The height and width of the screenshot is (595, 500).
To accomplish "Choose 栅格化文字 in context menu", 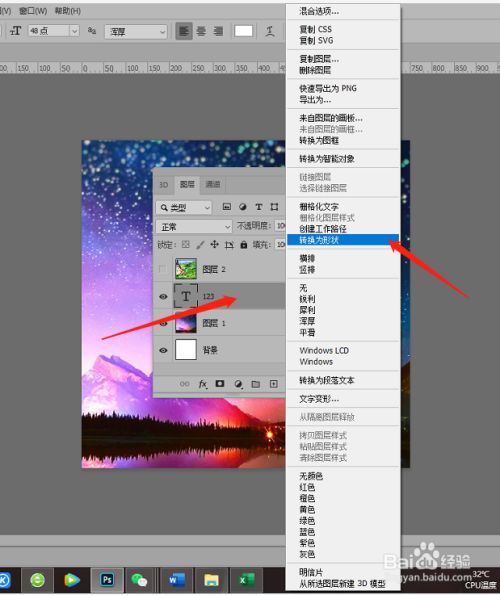I will (319, 207).
